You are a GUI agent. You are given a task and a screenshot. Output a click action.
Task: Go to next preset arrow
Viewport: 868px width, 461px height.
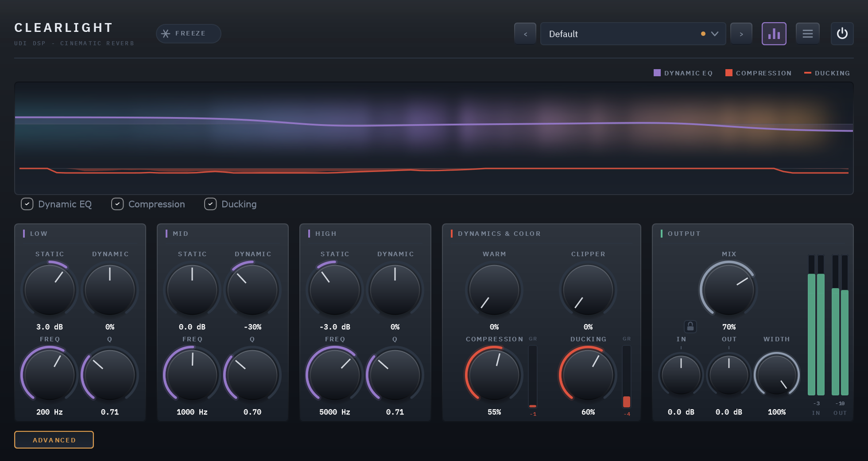(x=741, y=34)
